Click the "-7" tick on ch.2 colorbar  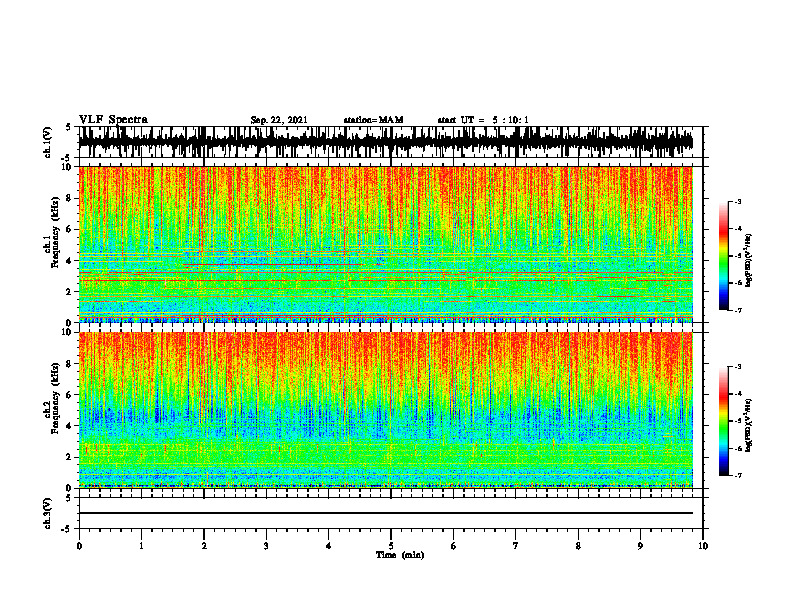738,476
